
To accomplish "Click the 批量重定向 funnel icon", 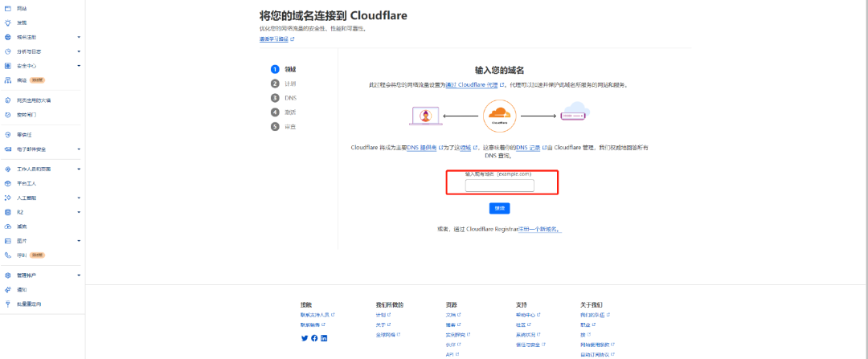I will point(8,304).
